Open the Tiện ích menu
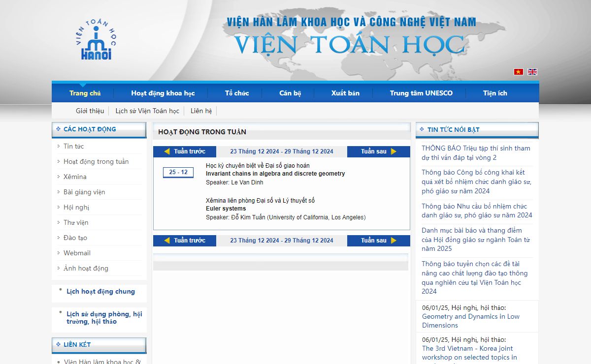 pyautogui.click(x=495, y=93)
